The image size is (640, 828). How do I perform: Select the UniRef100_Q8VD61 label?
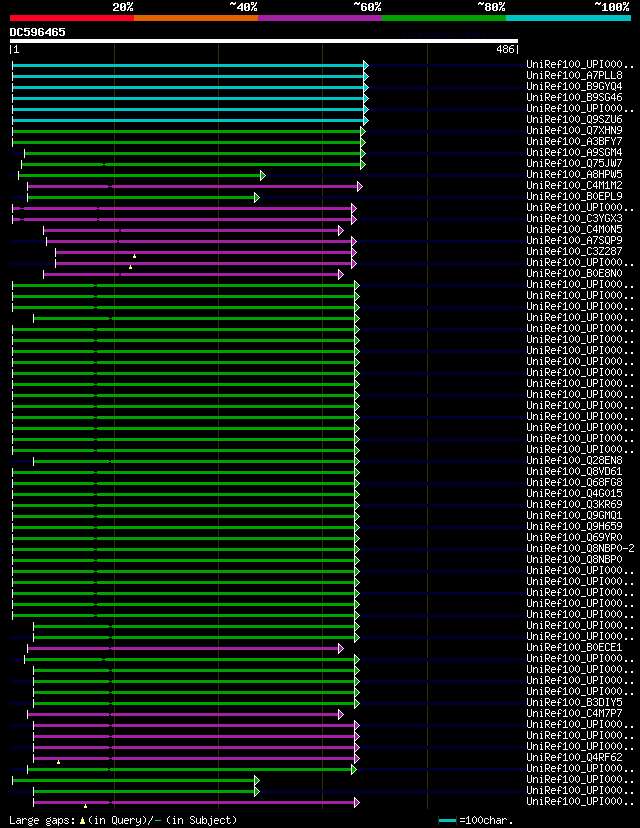[574, 472]
